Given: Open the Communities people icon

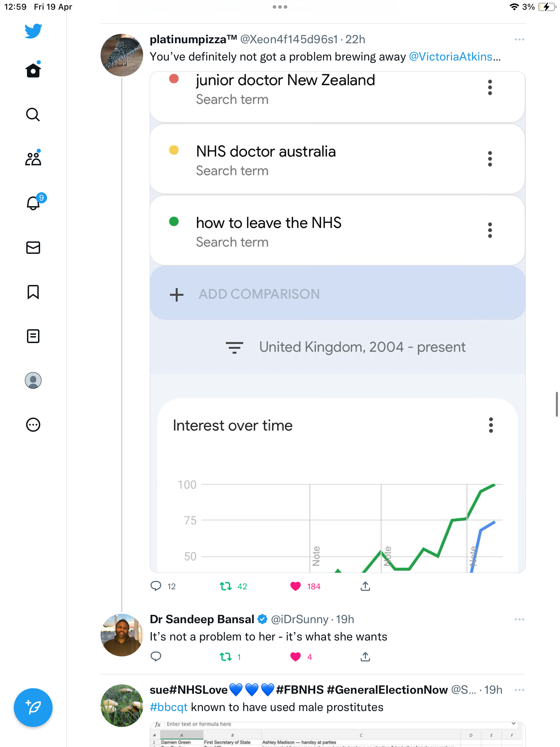Looking at the screenshot, I should (x=33, y=158).
